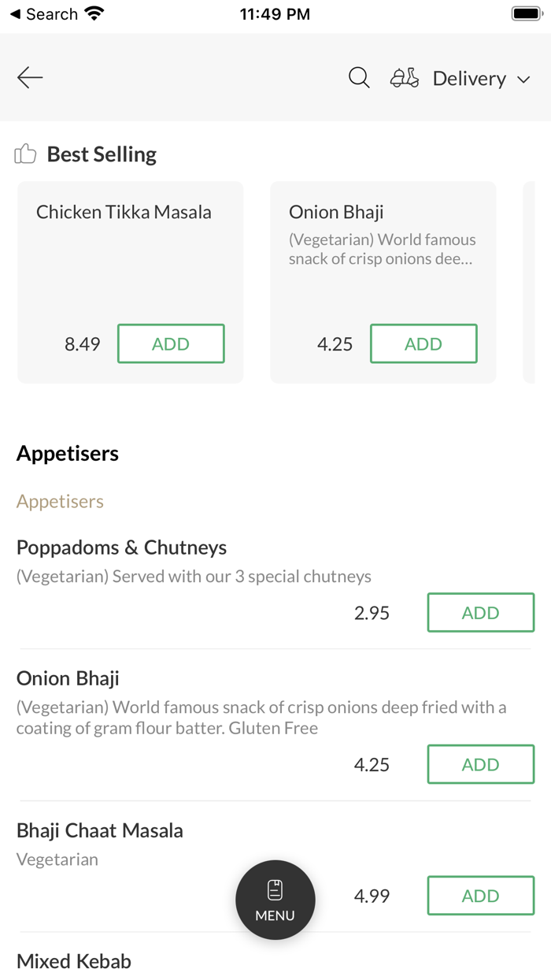This screenshot has height=980, width=551.
Task: Add Chicken Tikka Masala to the order
Action: pyautogui.click(x=171, y=343)
